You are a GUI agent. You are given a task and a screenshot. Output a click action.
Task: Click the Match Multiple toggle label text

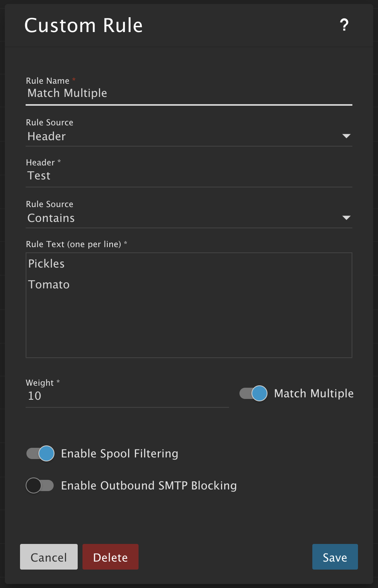314,393
